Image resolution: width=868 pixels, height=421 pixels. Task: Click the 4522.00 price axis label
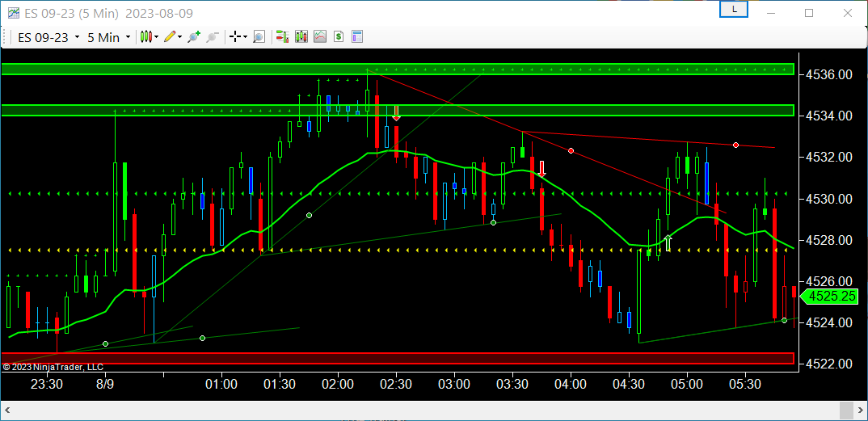coord(829,364)
